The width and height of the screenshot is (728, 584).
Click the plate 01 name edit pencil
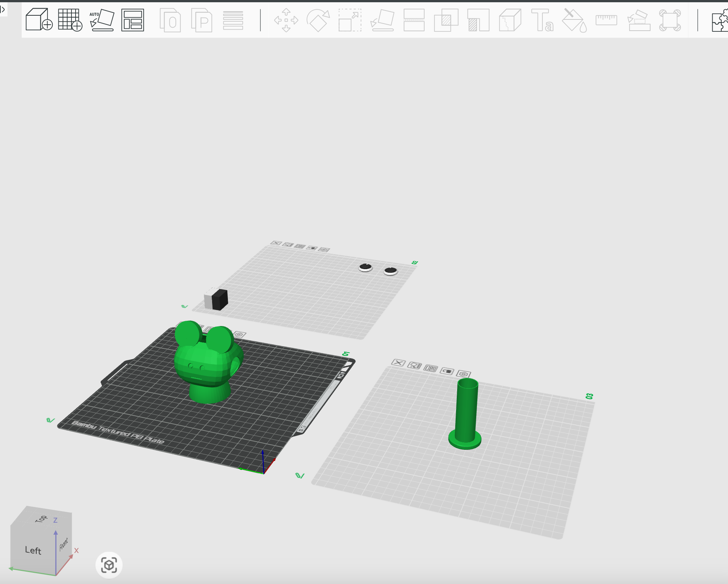[x=51, y=420]
